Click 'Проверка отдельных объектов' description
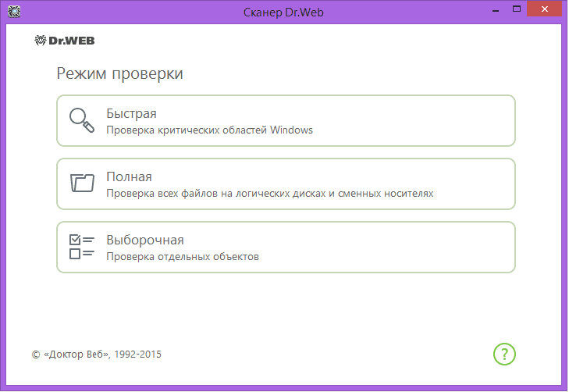 pos(183,257)
